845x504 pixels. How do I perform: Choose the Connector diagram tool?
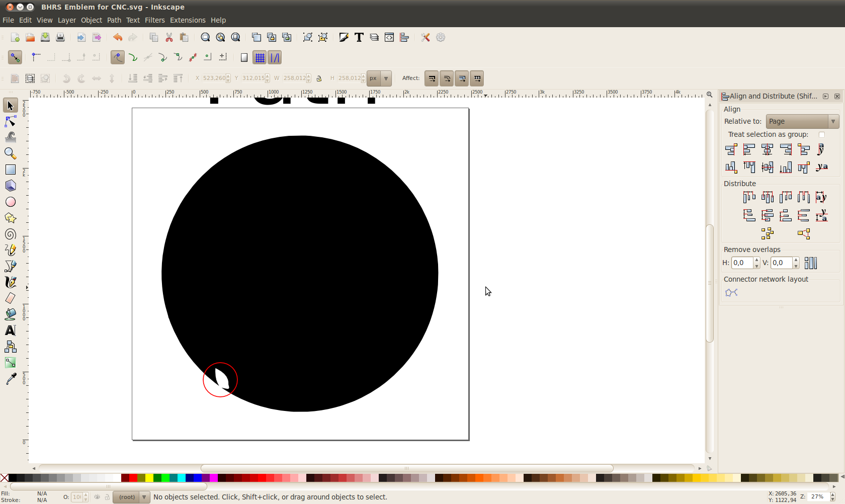(x=11, y=347)
